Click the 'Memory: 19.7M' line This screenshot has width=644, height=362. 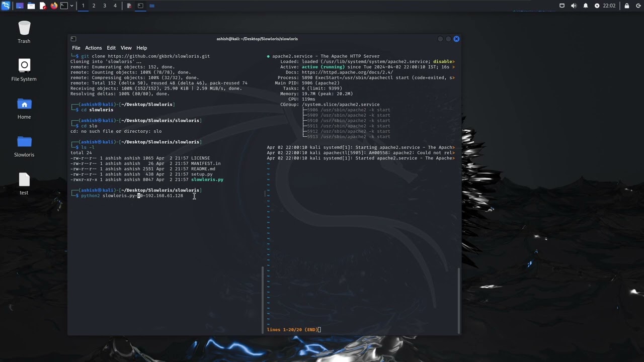click(316, 94)
